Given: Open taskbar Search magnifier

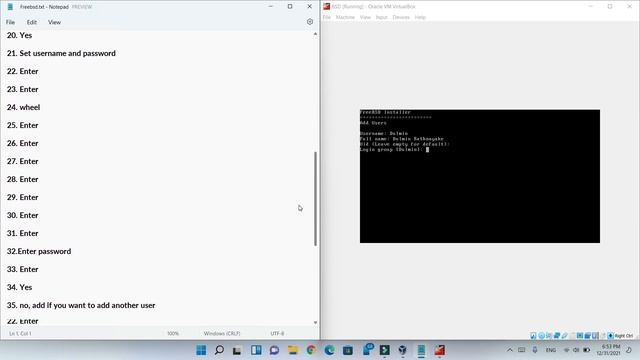Looking at the screenshot, I should point(219,350).
